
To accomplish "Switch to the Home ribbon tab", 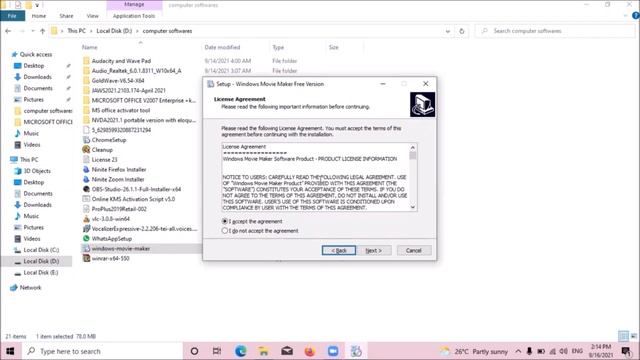I will point(39,16).
